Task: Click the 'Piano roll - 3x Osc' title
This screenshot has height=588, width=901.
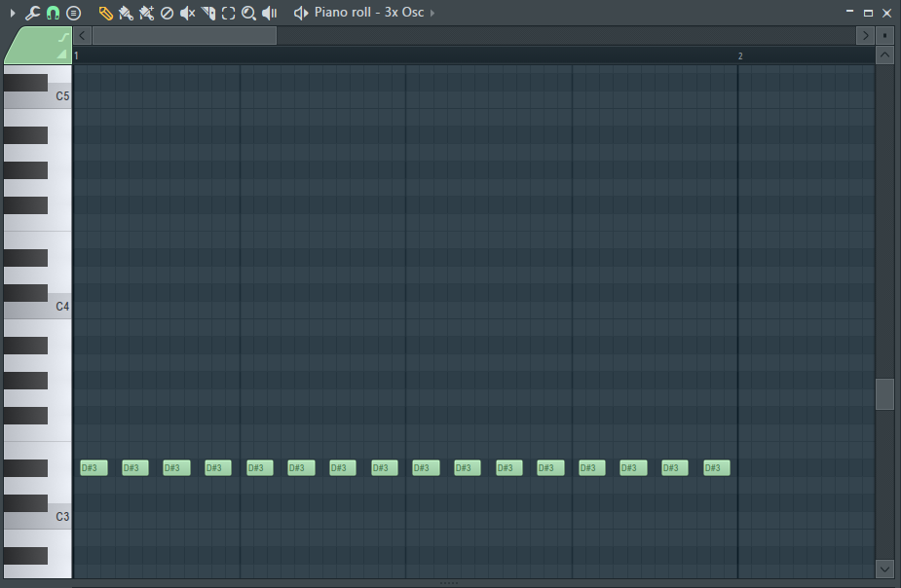Action: pos(369,12)
